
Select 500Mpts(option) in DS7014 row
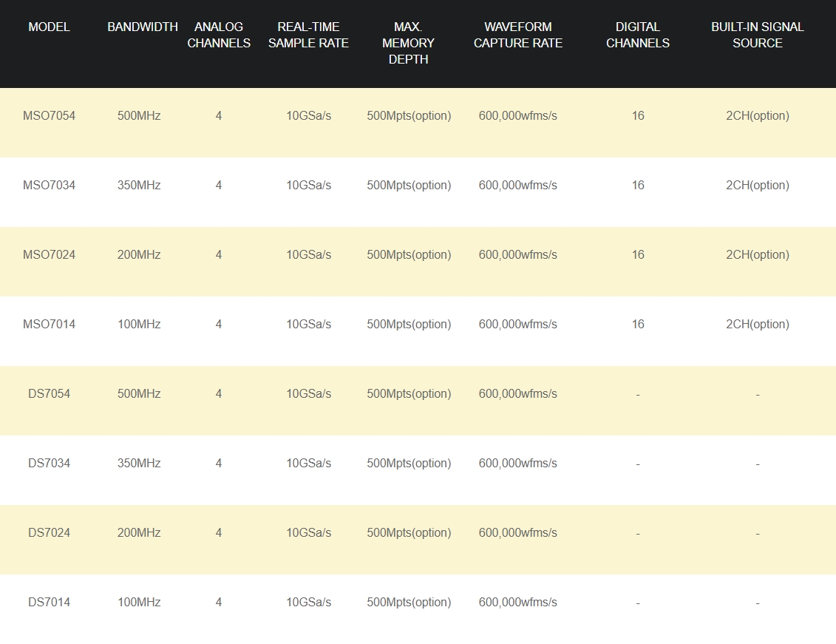409,602
